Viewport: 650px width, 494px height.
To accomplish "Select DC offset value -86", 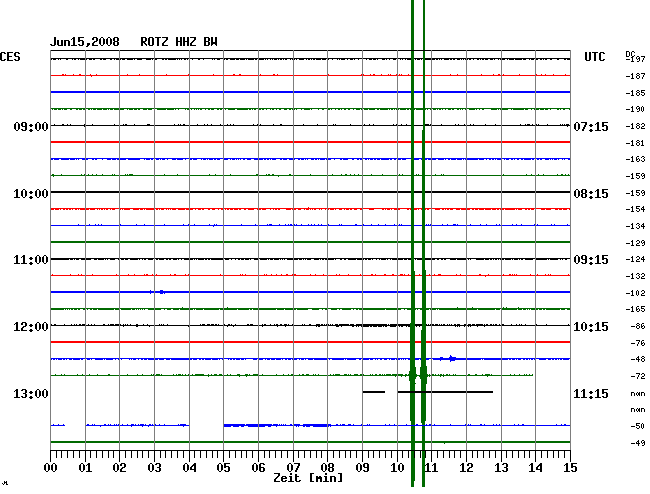I will pyautogui.click(x=638, y=327).
